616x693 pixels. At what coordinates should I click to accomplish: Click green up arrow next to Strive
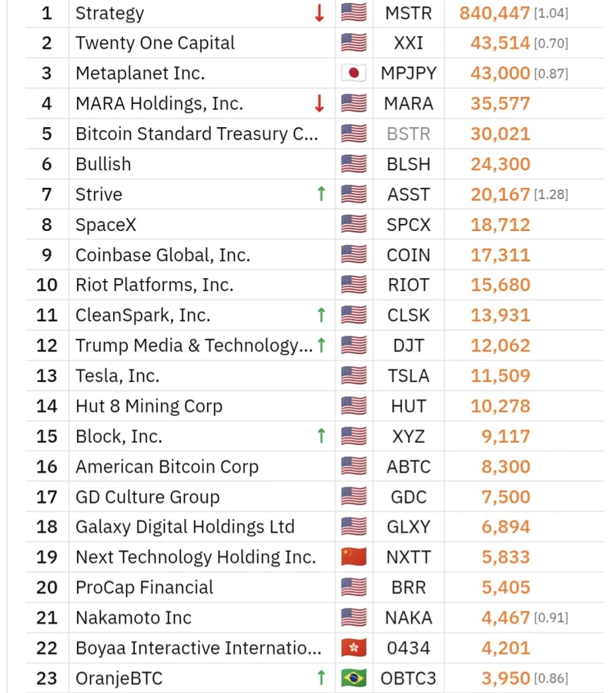point(321,193)
